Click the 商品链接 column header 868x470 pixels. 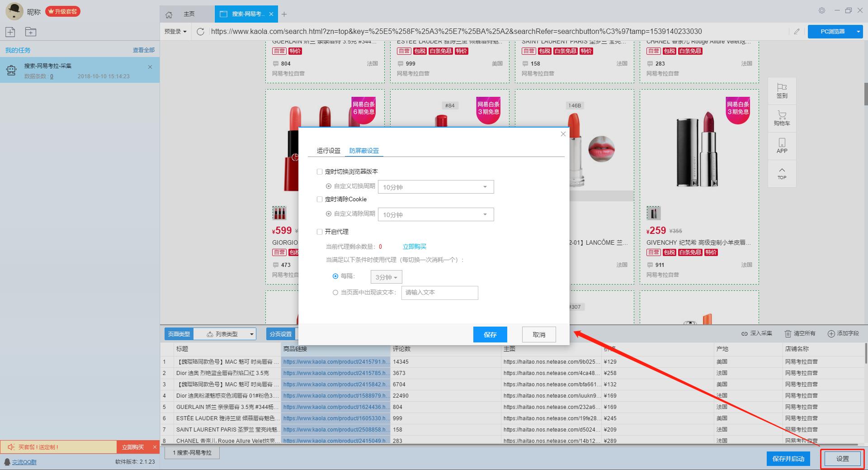[x=335, y=349]
